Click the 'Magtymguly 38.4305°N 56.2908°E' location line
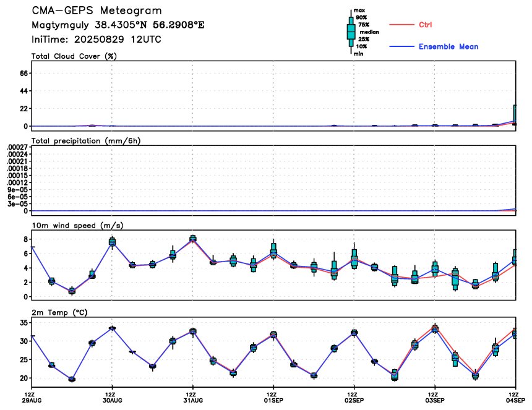The height and width of the screenshot is (410, 532). pyautogui.click(x=118, y=25)
